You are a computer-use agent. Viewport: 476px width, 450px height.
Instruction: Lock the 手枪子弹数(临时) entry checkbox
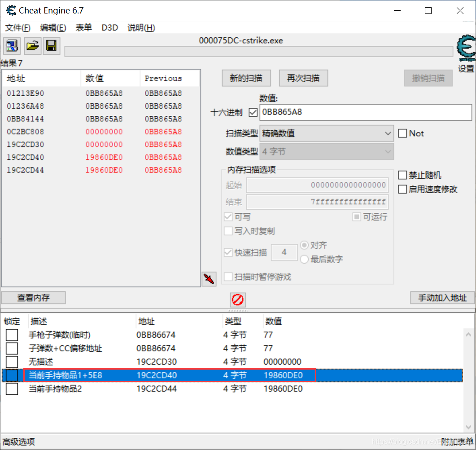[x=12, y=335]
